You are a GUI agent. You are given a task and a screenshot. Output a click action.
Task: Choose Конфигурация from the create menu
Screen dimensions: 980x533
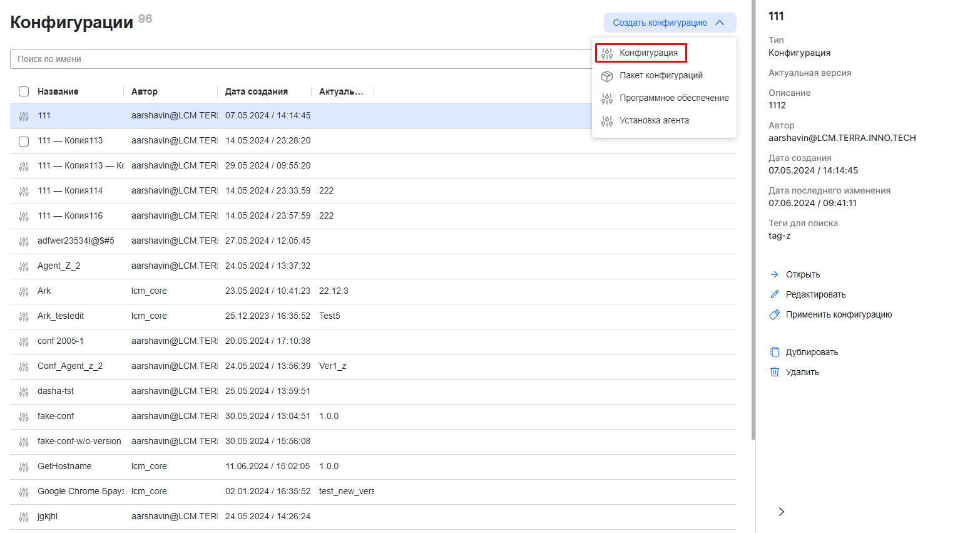pos(648,53)
